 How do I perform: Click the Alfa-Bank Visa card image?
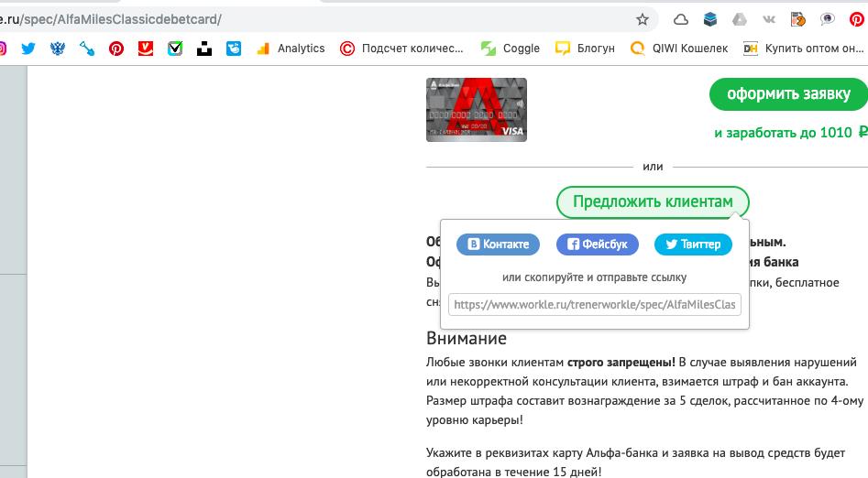(477, 110)
